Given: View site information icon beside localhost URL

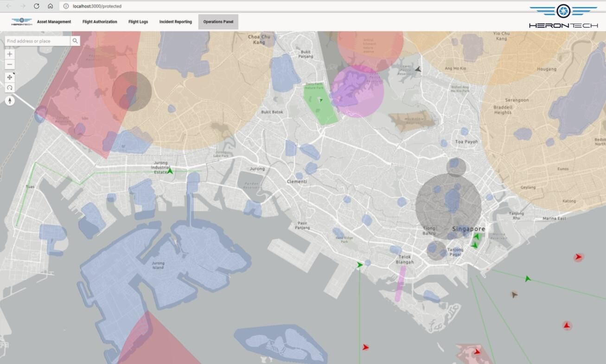Looking at the screenshot, I should [x=66, y=6].
